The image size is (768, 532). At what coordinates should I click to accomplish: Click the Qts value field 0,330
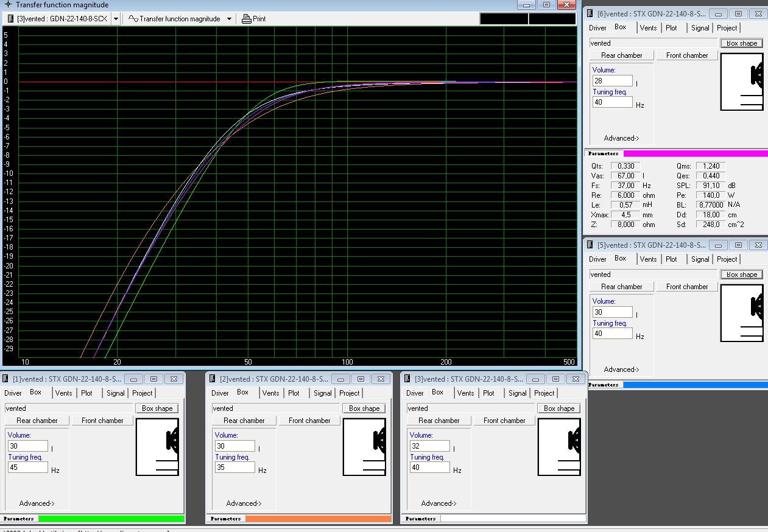click(x=626, y=166)
